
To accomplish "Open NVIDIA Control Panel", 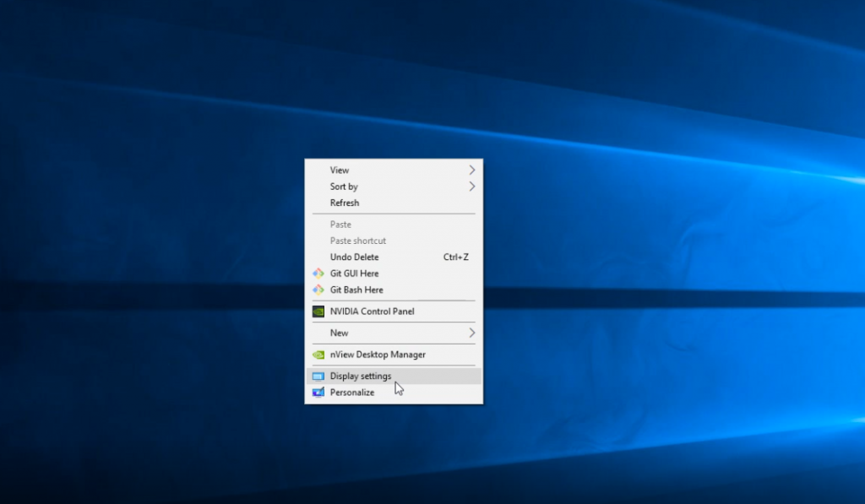I will coord(394,312).
